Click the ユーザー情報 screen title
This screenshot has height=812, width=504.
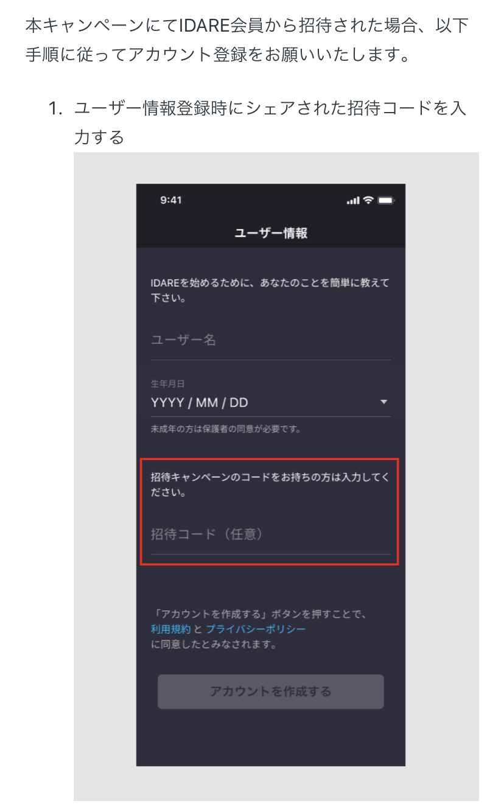[x=271, y=233]
